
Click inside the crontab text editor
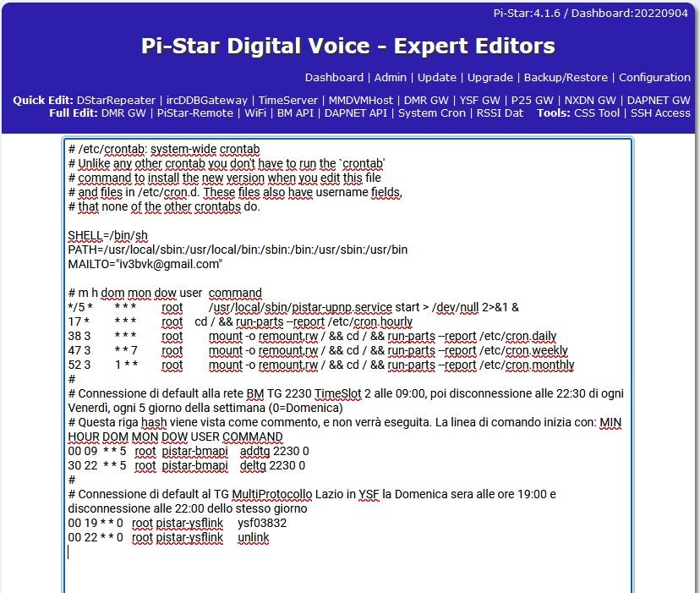tap(347, 365)
